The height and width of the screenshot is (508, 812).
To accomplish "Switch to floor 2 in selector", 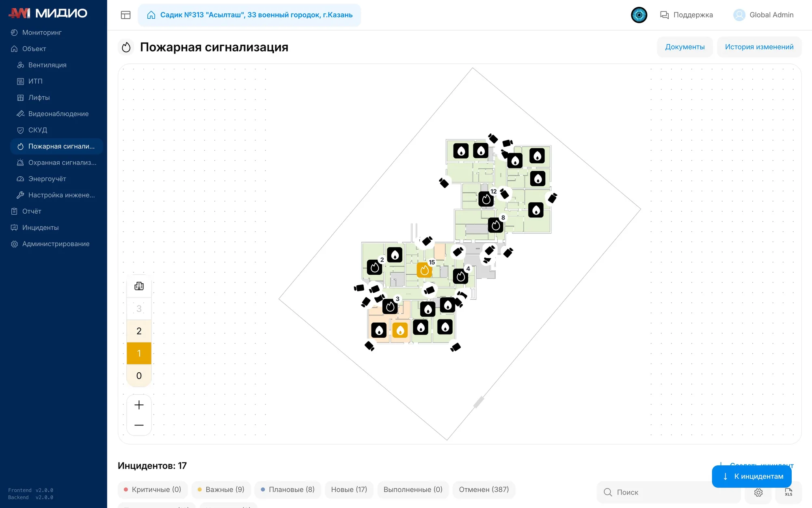I will tap(139, 331).
